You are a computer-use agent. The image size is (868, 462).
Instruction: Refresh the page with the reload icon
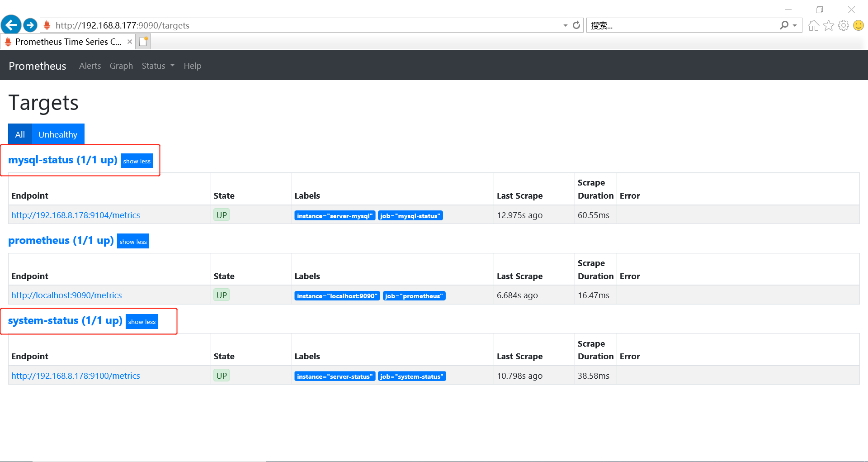(x=576, y=25)
